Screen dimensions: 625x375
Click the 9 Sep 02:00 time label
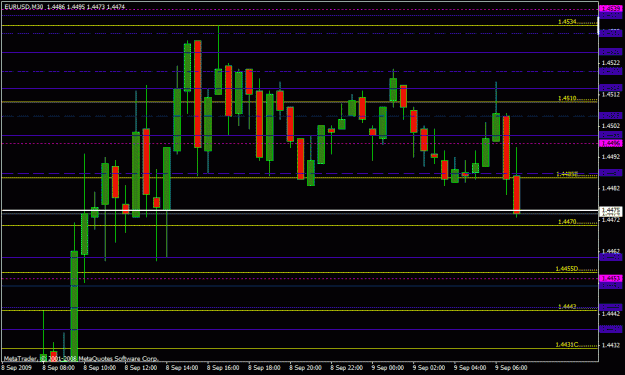pyautogui.click(x=429, y=368)
